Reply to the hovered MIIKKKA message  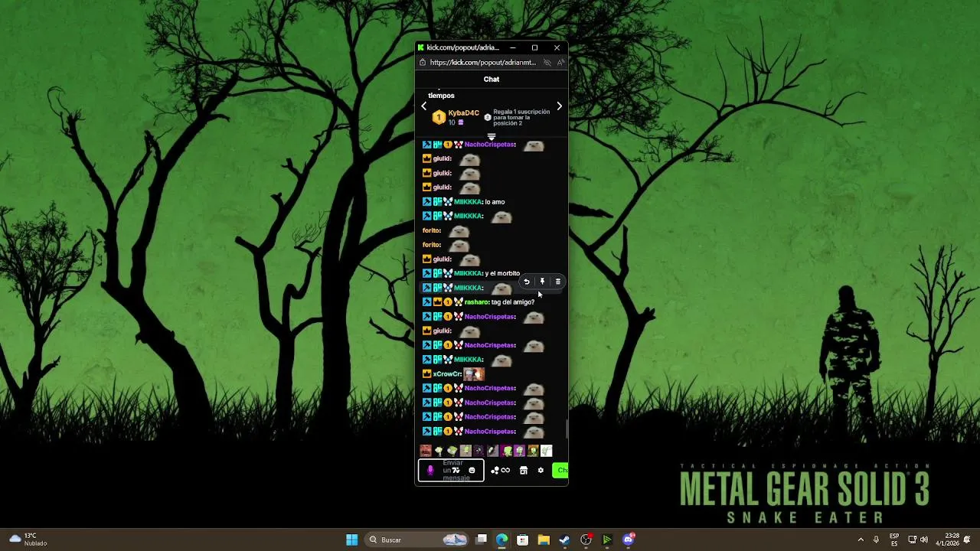pos(527,282)
